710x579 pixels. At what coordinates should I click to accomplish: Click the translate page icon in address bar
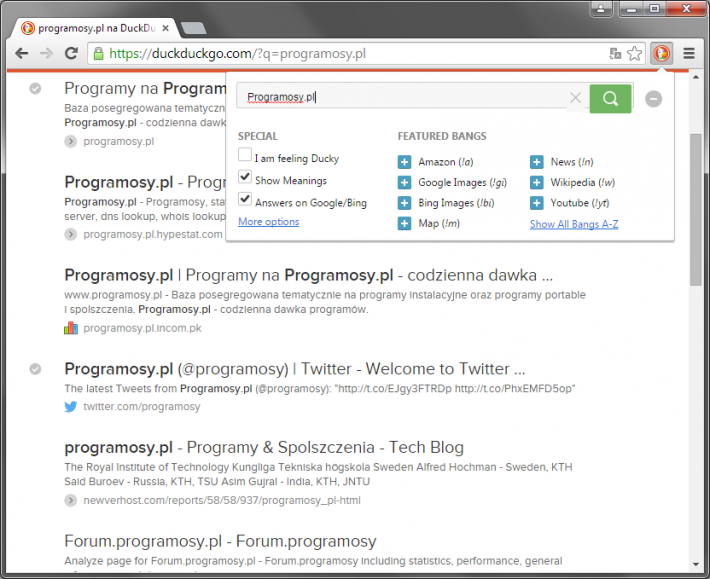coord(615,53)
